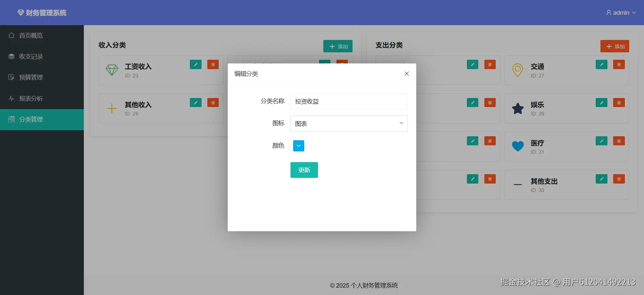Expand the admin user menu
Viewport: 644px width, 295px height.
(x=621, y=13)
